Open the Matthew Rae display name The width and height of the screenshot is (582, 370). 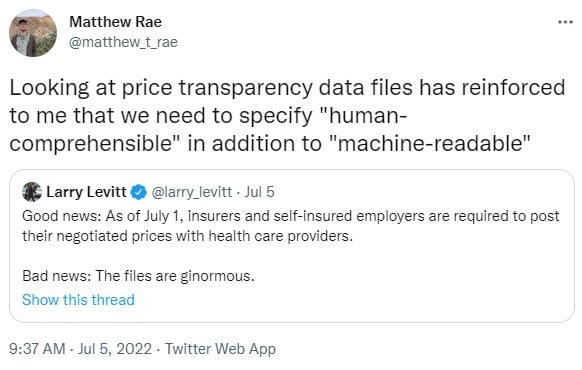point(115,22)
